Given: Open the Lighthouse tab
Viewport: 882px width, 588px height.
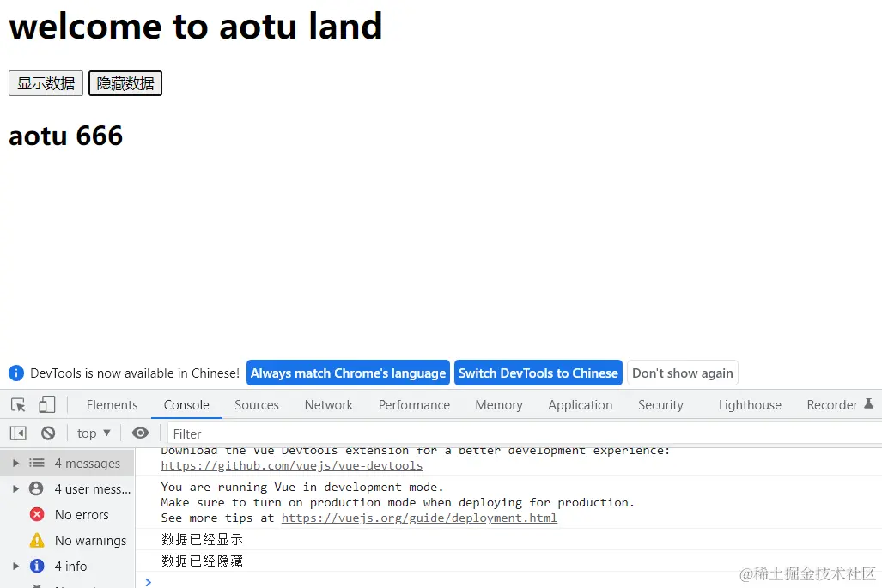Looking at the screenshot, I should point(750,405).
